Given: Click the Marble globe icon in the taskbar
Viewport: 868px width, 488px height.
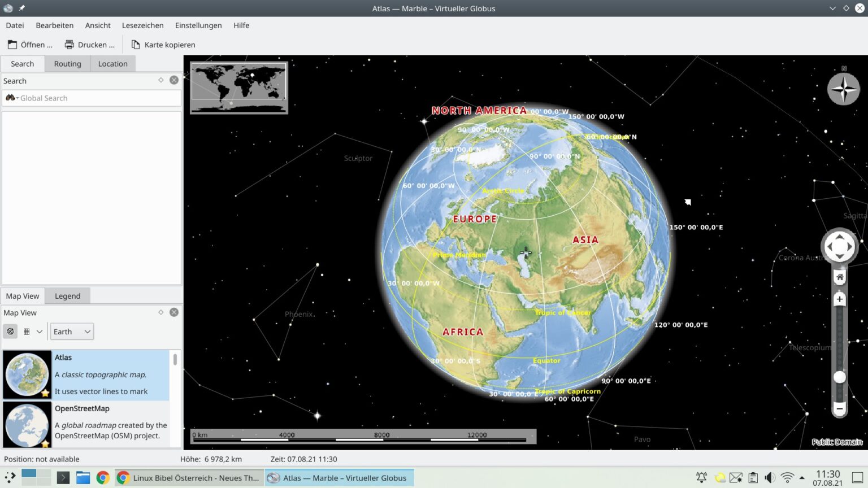Looking at the screenshot, I should [x=273, y=478].
